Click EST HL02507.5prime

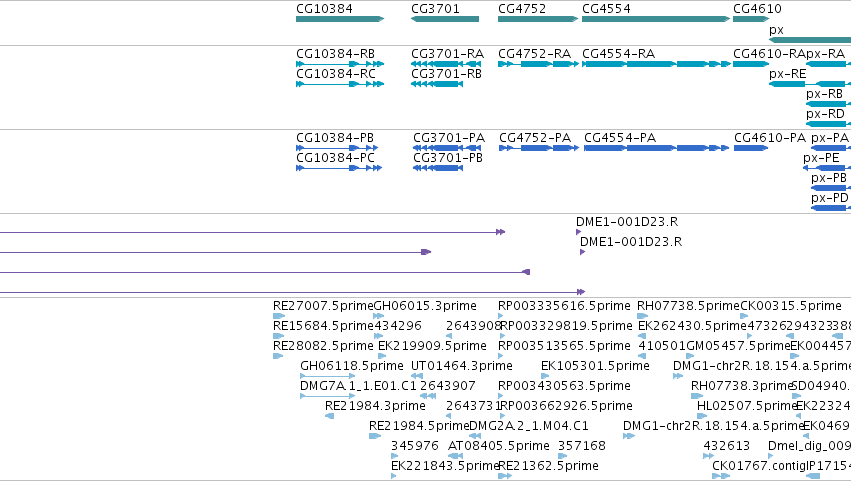click(x=747, y=407)
